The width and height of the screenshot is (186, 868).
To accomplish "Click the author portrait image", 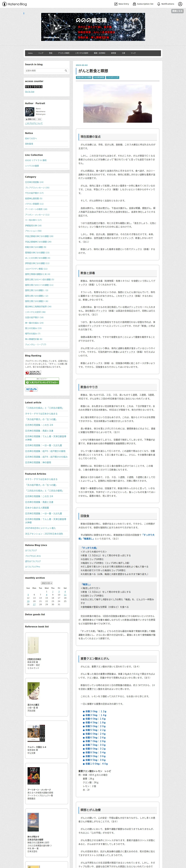I will pyautogui.click(x=30, y=112).
